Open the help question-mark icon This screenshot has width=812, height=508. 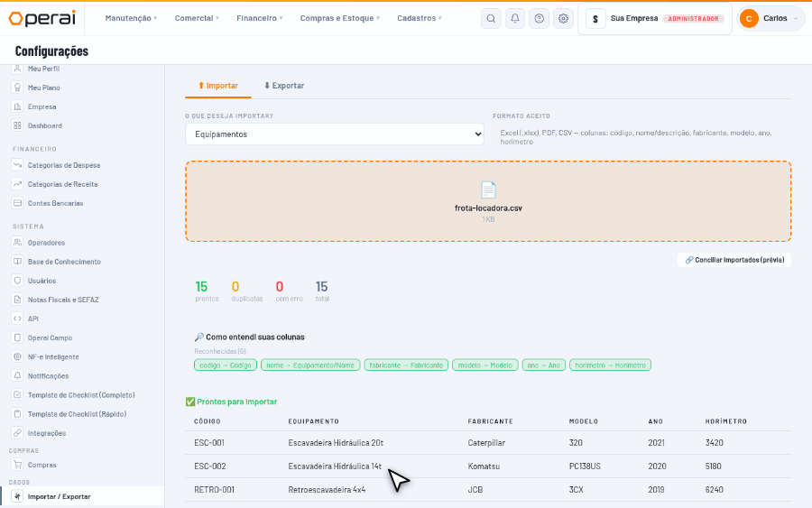click(540, 18)
